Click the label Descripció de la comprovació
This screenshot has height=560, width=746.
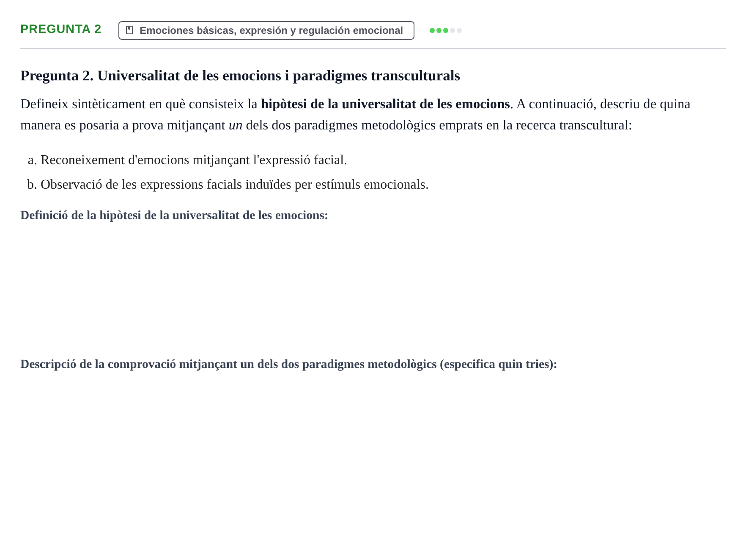(288, 364)
